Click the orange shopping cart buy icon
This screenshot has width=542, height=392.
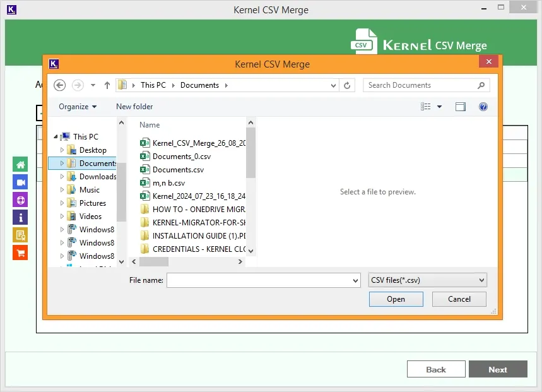(x=20, y=252)
